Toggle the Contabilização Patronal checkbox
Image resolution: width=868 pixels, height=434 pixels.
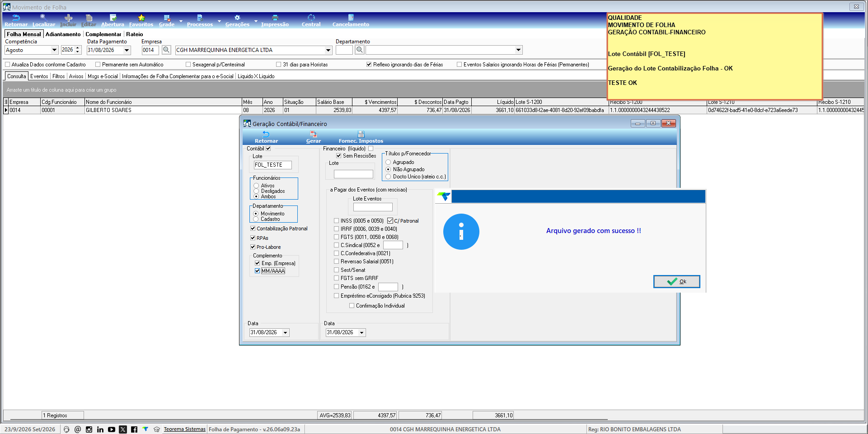coord(253,229)
